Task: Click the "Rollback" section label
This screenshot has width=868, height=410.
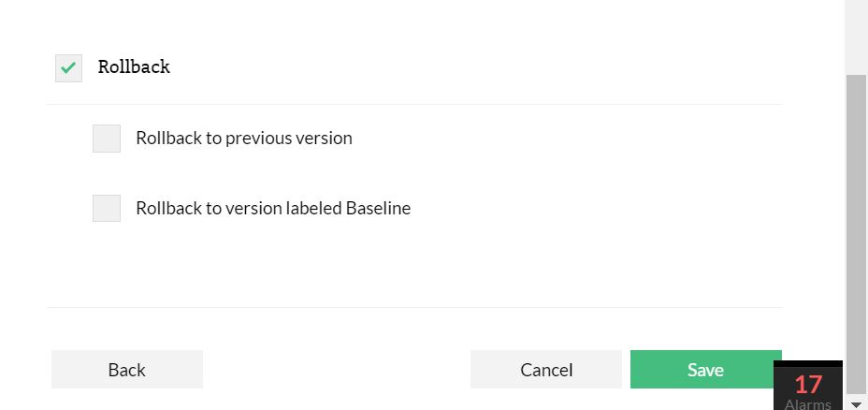Action: [x=134, y=67]
